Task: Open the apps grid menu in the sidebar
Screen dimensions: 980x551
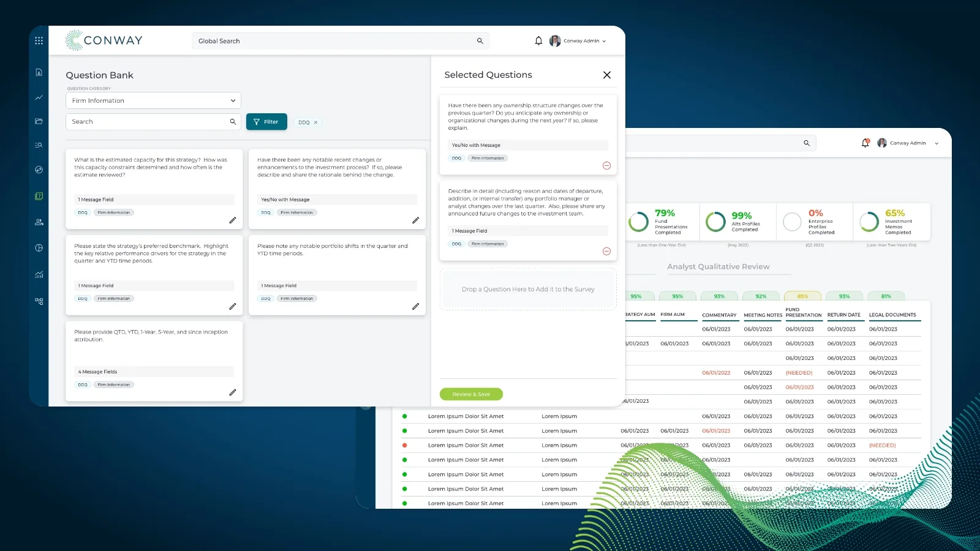Action: tap(39, 40)
